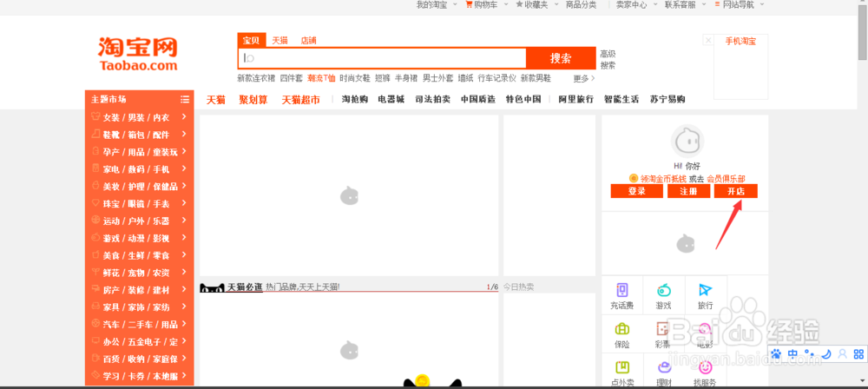Expand the 卖家中心 dropdown arrow
868x389 pixels.
click(x=654, y=4)
